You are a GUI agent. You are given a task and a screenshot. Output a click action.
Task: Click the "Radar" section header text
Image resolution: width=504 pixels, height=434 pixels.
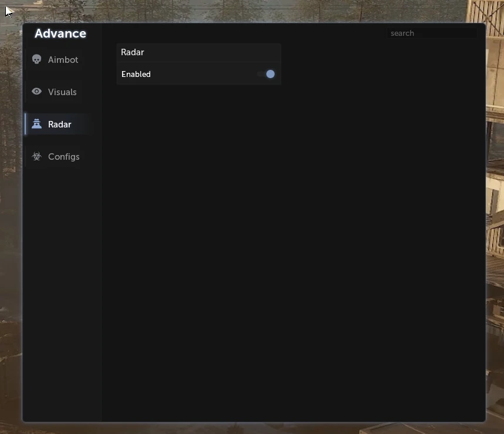(133, 52)
